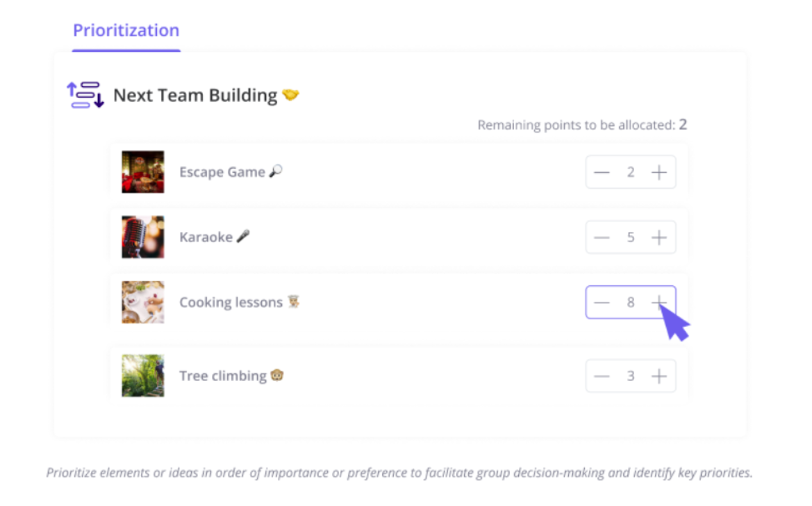The height and width of the screenshot is (506, 812).
Task: Click the Escape Game value 2 field
Action: pos(630,172)
